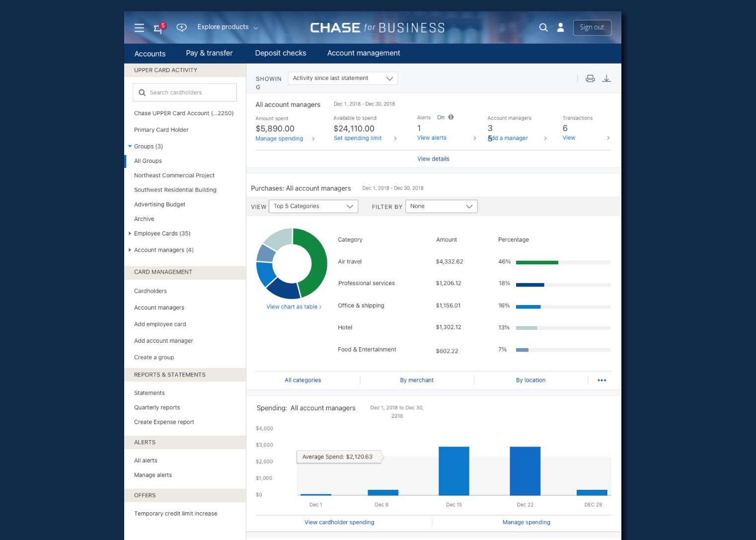This screenshot has width=756, height=540.
Task: Open notifications flag with 5 badge
Action: tap(159, 28)
